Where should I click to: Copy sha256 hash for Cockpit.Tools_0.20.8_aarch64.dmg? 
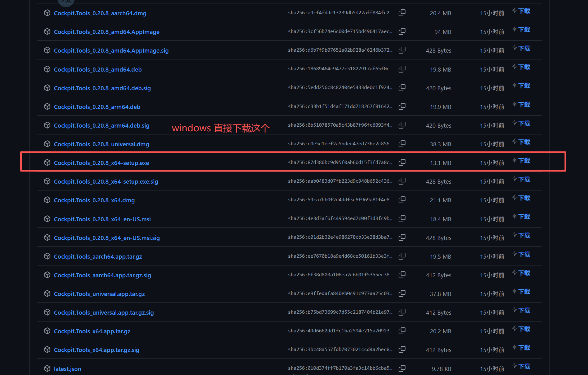[x=402, y=13]
